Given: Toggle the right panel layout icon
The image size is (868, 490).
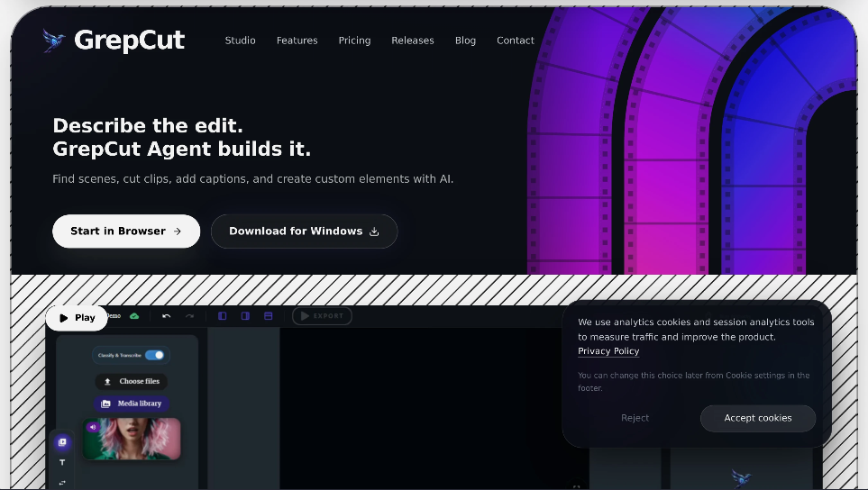Looking at the screenshot, I should point(245,316).
